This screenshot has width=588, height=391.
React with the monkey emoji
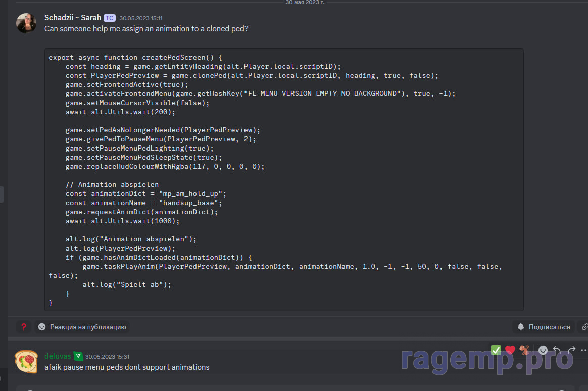pos(525,350)
